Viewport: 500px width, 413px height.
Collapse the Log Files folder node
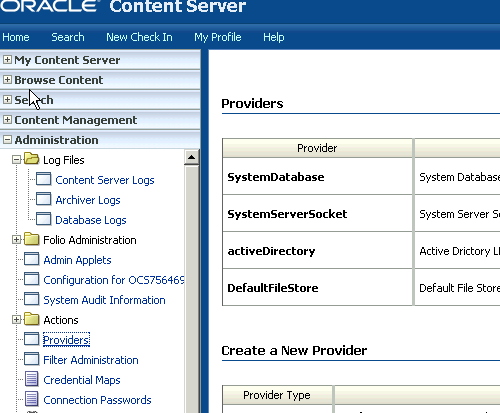(x=16, y=160)
